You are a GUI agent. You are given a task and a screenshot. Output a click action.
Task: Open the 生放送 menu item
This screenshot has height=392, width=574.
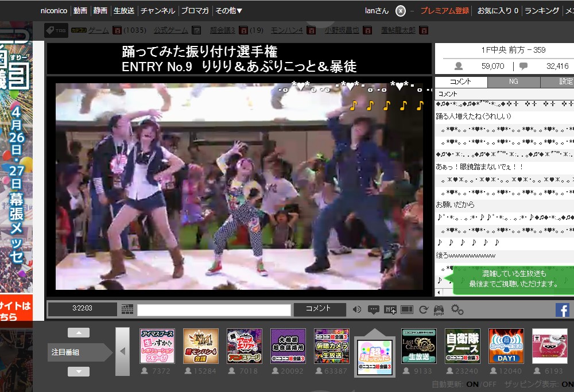pos(124,10)
